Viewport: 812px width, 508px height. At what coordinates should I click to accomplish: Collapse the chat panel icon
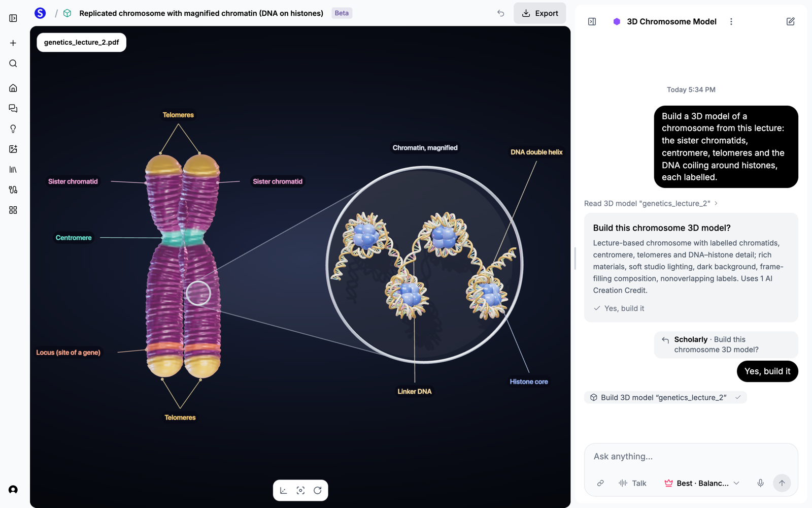(x=592, y=21)
